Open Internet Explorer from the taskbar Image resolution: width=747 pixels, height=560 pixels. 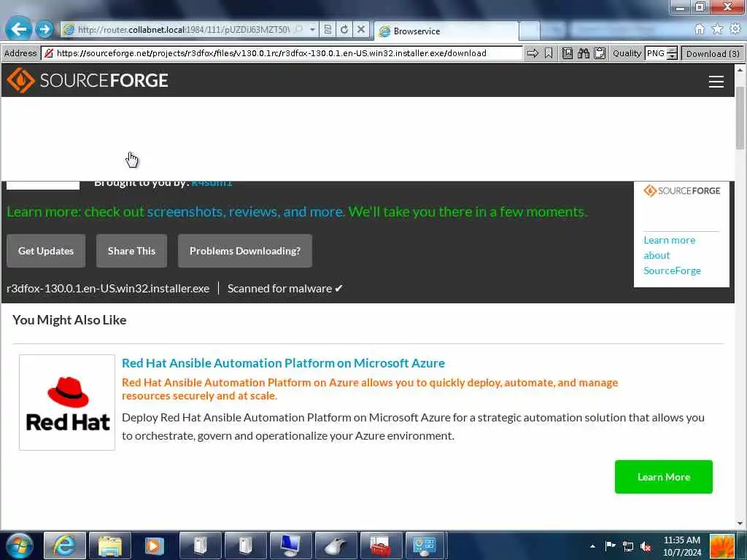(x=64, y=545)
